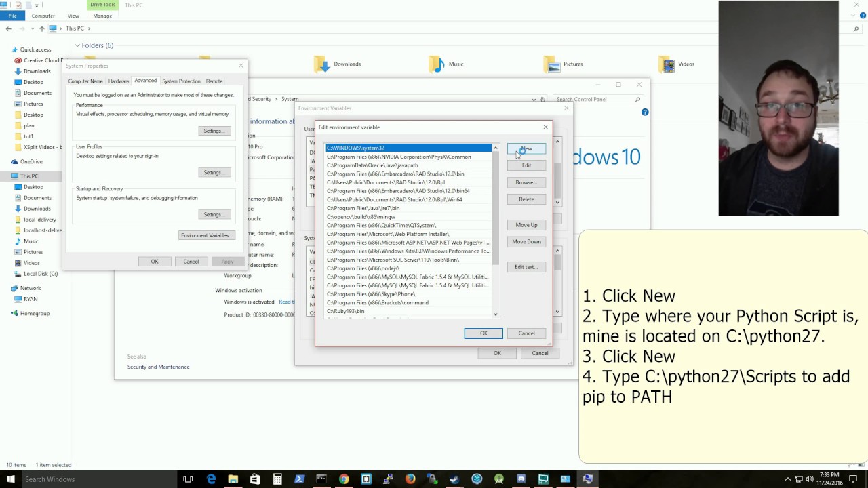This screenshot has width=868, height=488.
Task: Click New in Edit environment variable
Action: point(526,148)
